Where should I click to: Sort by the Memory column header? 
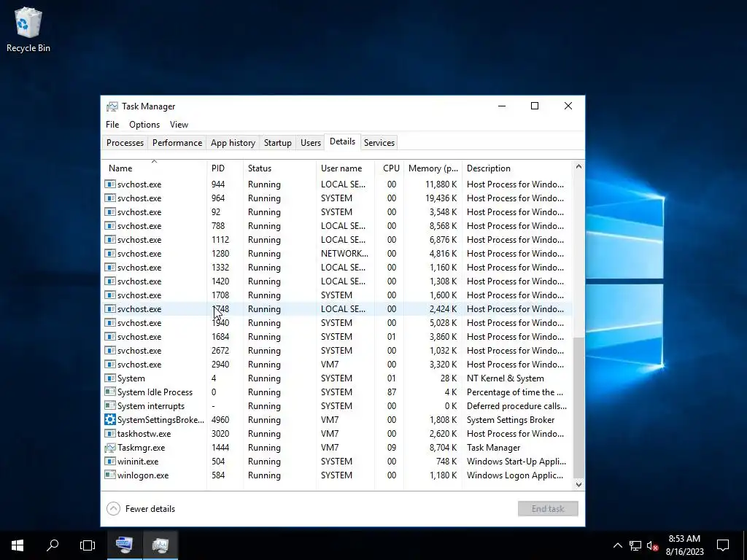coord(433,168)
